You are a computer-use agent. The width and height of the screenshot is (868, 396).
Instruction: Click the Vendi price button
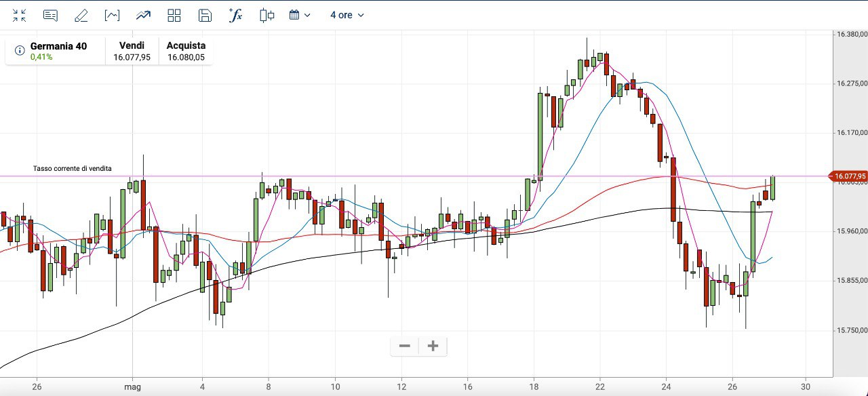[132, 52]
